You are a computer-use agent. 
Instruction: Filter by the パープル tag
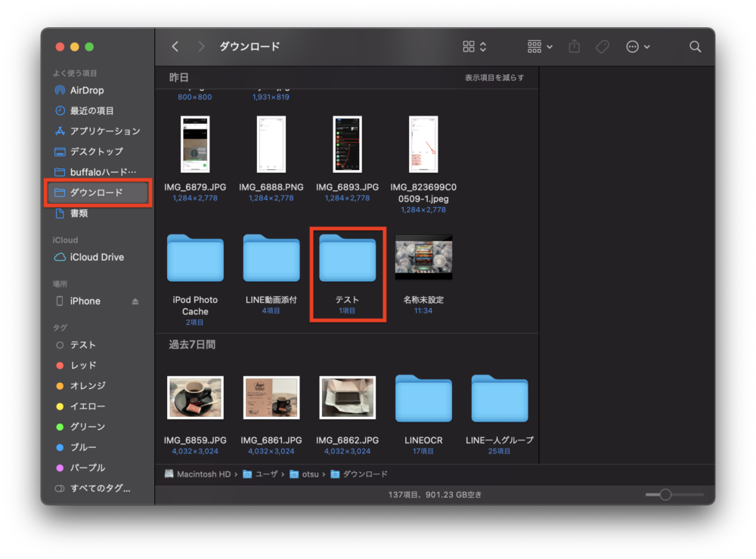[98, 468]
